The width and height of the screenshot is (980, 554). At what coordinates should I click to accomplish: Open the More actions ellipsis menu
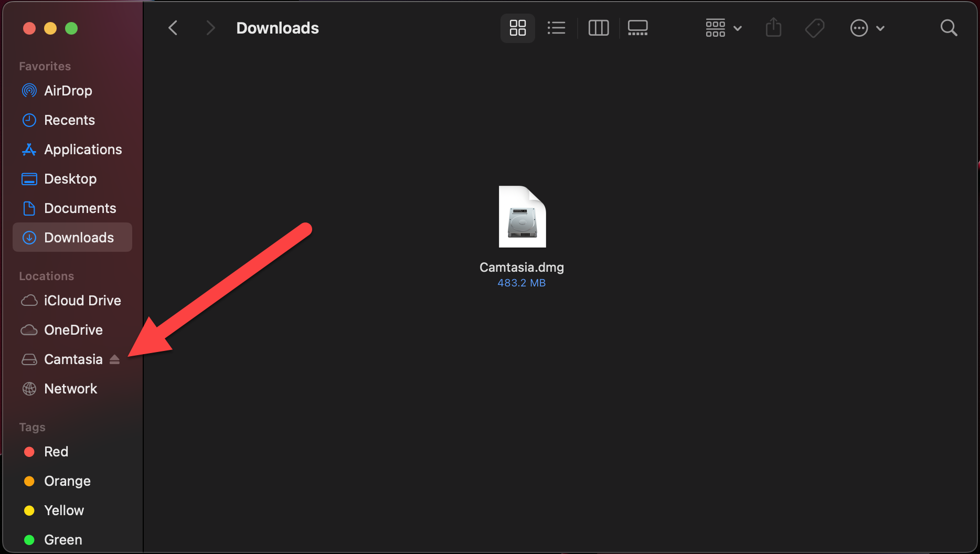click(867, 28)
